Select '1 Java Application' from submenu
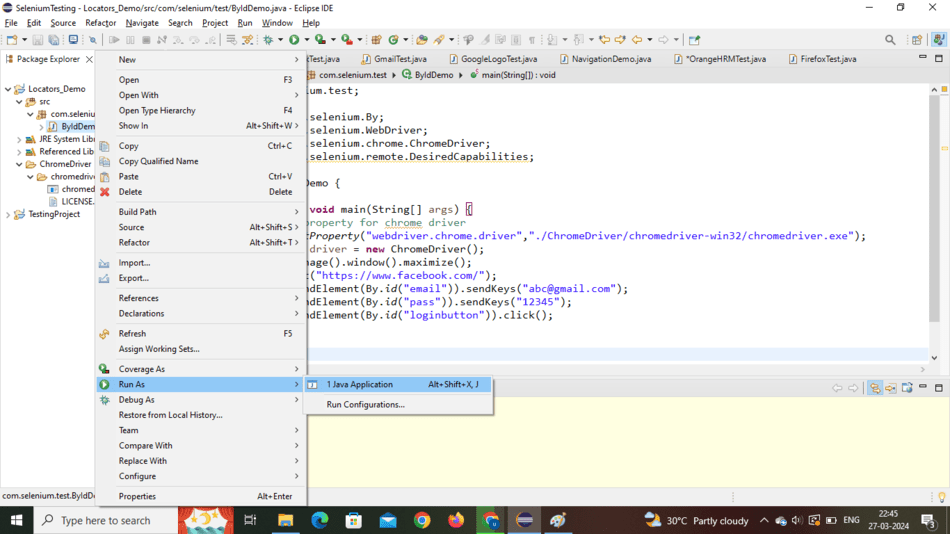The image size is (950, 534). pyautogui.click(x=360, y=384)
